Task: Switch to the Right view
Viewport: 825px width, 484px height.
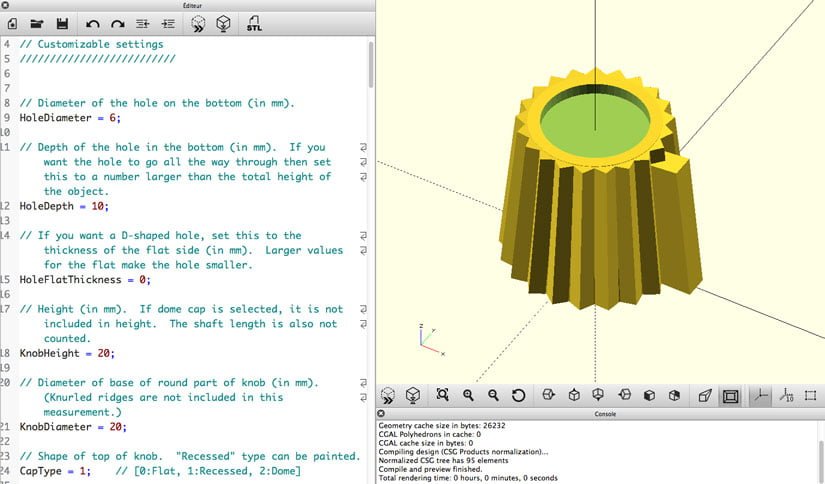Action: pyautogui.click(x=548, y=395)
